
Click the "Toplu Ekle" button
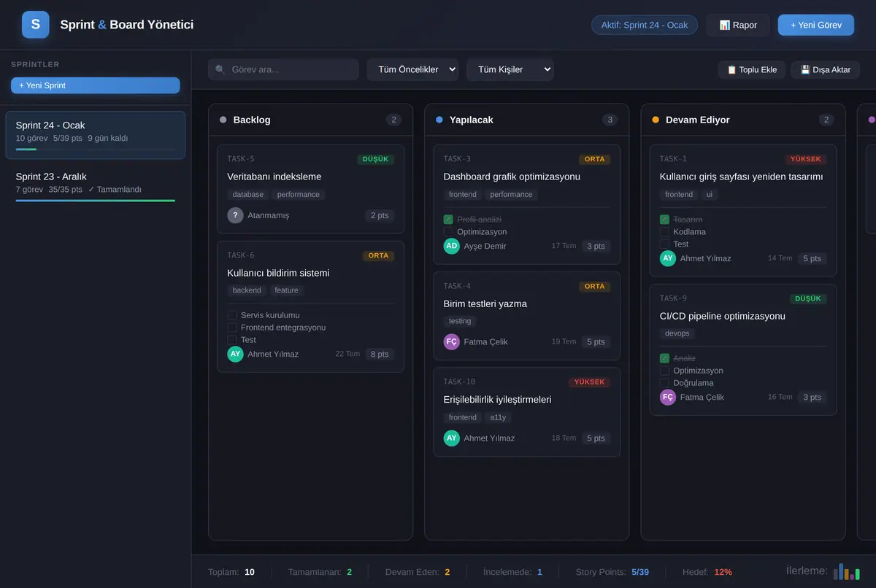click(x=752, y=69)
